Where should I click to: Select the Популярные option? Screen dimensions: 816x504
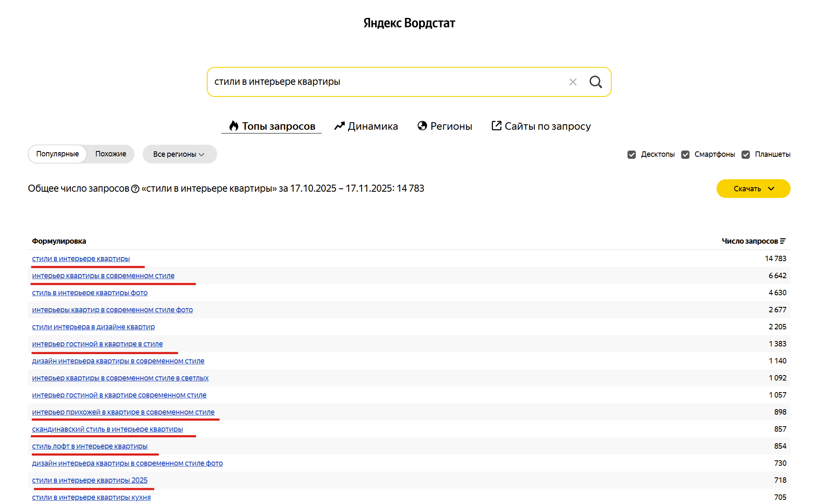click(57, 154)
